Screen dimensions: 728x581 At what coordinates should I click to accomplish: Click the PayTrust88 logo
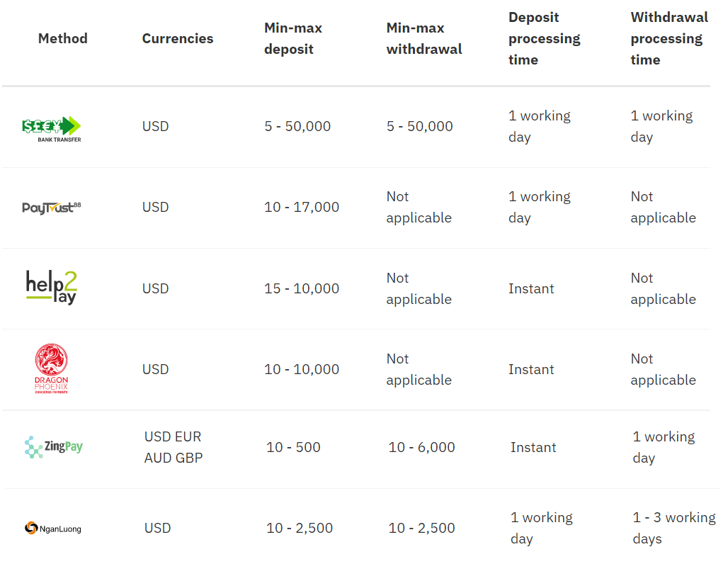point(52,208)
